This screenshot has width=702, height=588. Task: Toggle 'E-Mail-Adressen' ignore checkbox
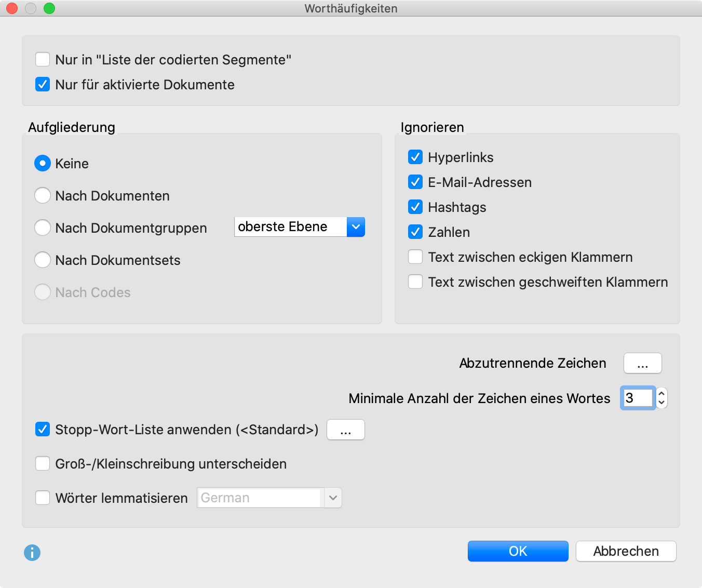coord(415,182)
